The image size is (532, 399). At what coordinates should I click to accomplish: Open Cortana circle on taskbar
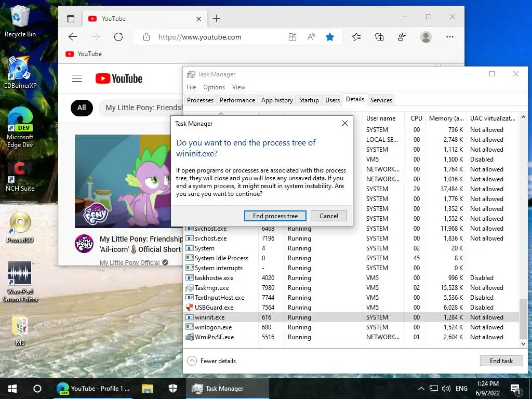[x=37, y=389]
